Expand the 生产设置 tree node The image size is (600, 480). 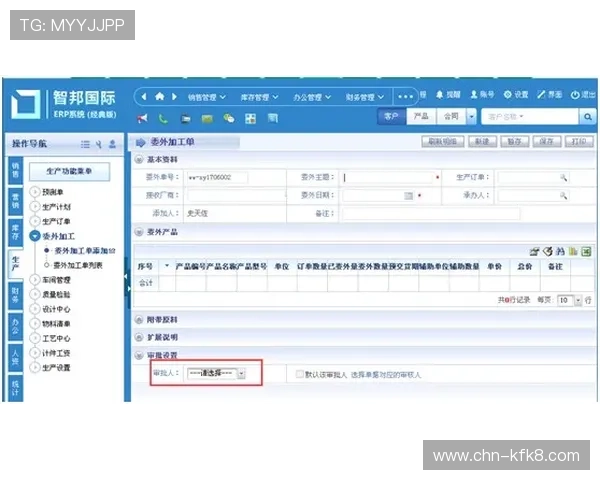[35, 367]
